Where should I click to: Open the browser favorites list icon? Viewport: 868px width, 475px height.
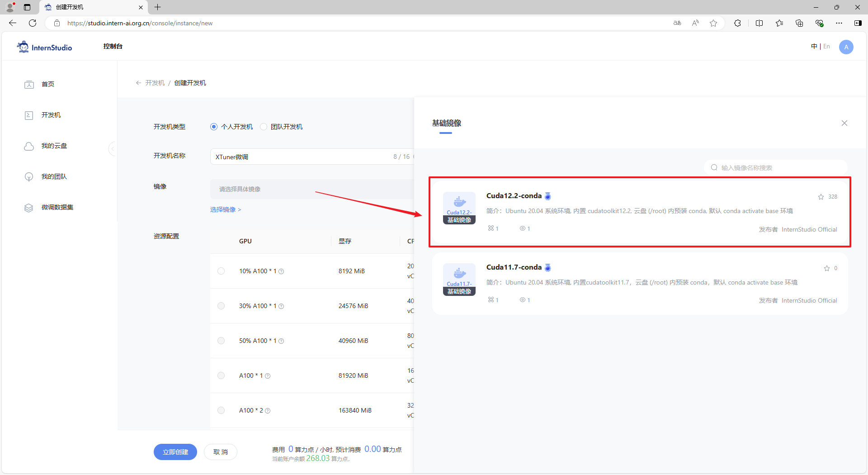[x=779, y=23]
